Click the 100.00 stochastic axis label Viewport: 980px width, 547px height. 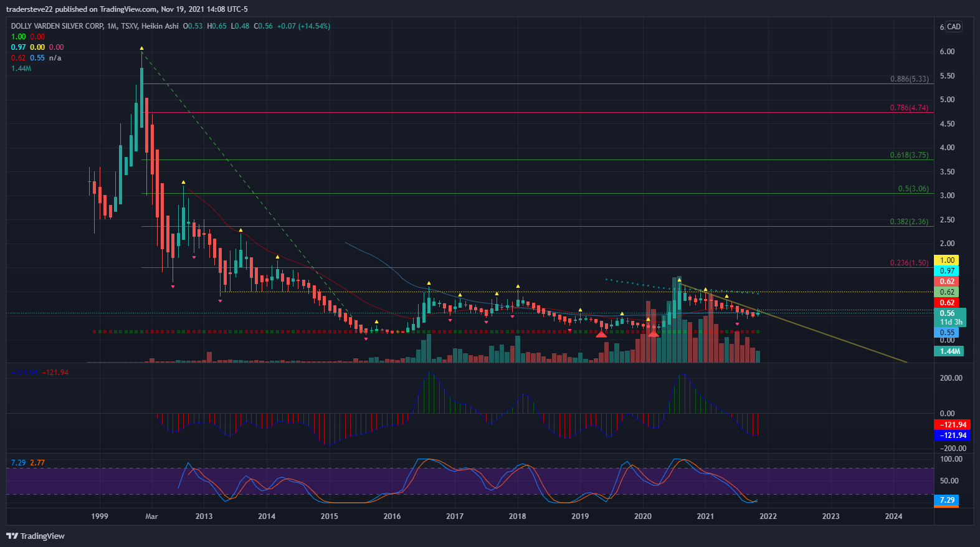click(951, 459)
